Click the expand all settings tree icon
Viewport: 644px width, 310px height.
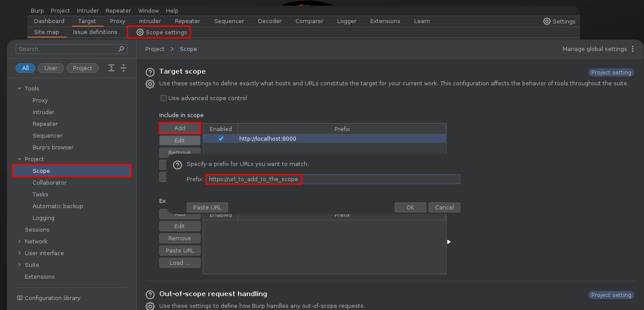(112, 68)
